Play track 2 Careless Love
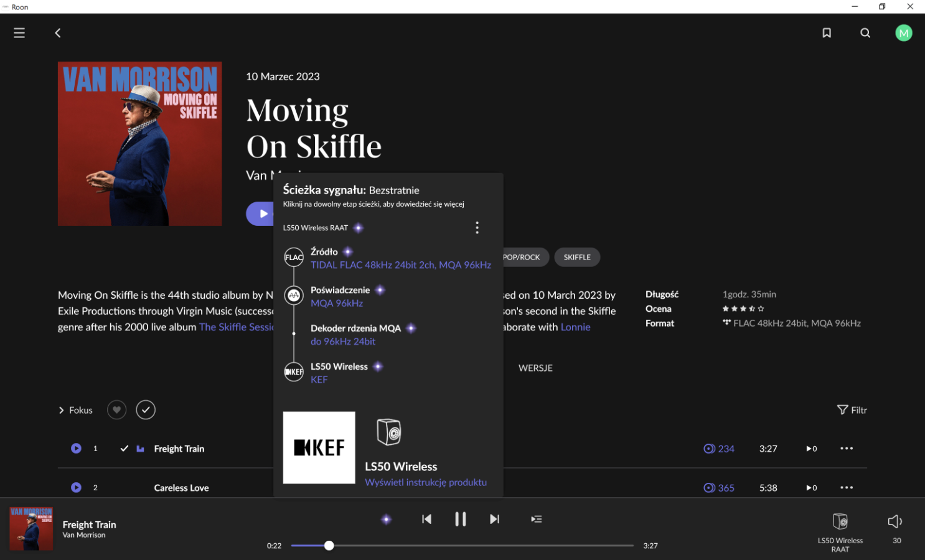The width and height of the screenshot is (925, 560). pyautogui.click(x=76, y=487)
